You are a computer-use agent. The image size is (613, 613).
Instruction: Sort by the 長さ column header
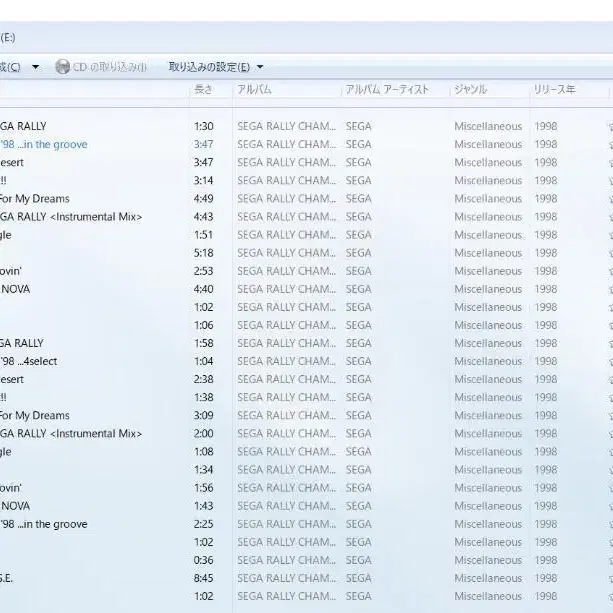click(x=203, y=90)
